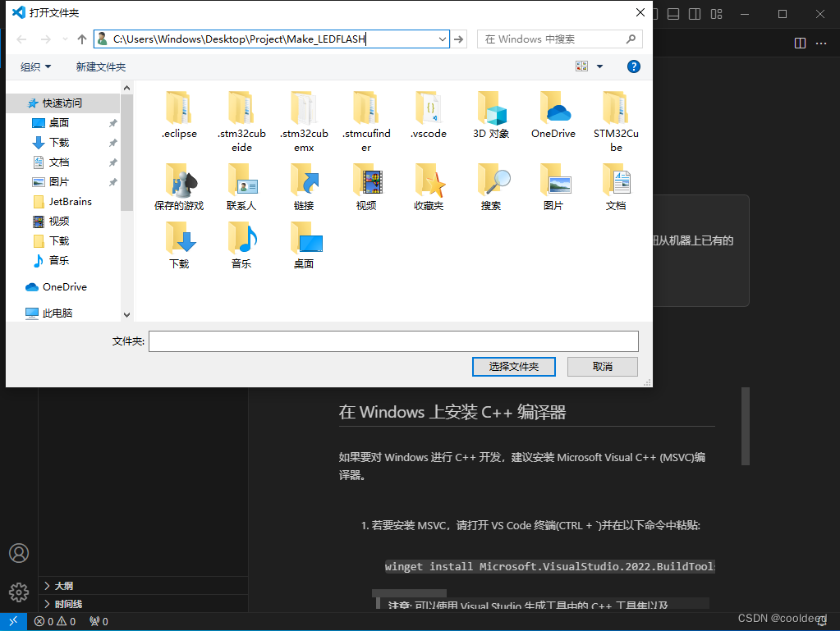Click the VS Code walkthrough scrollbar

[746, 427]
